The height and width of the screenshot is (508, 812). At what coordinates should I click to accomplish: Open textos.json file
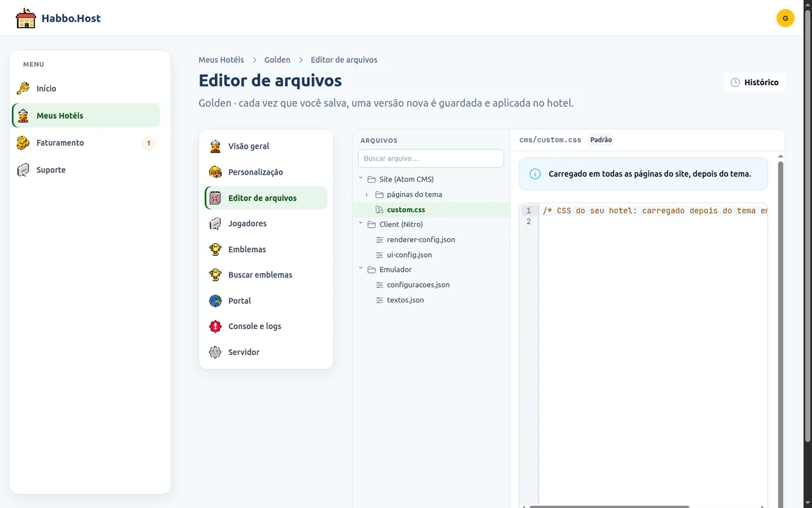pyautogui.click(x=431, y=300)
